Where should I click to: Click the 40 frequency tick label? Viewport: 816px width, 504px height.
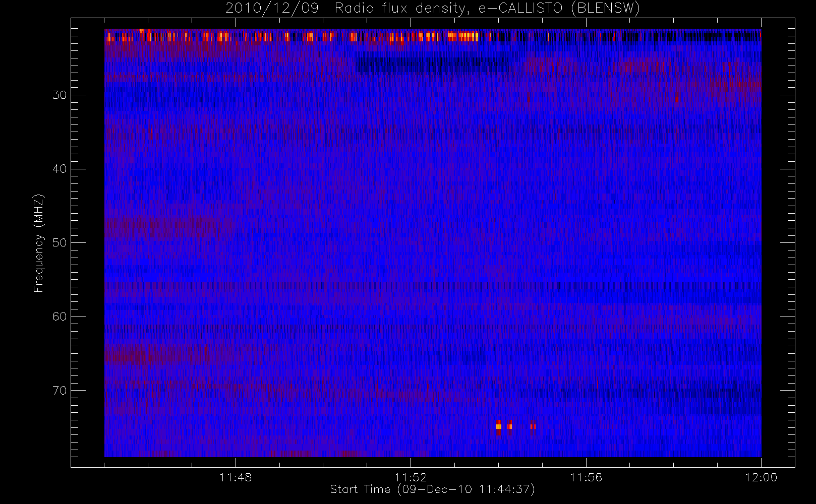pos(60,169)
